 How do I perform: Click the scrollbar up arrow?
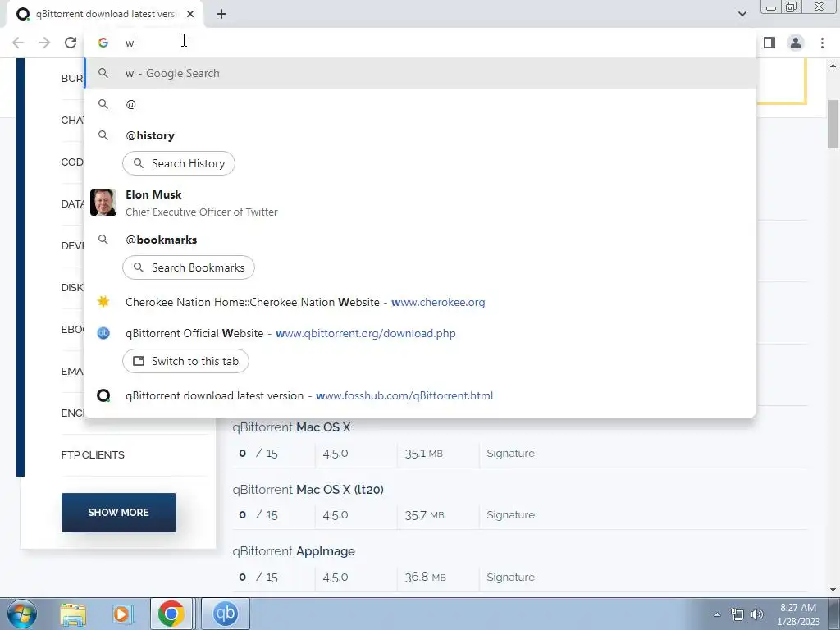click(x=833, y=66)
